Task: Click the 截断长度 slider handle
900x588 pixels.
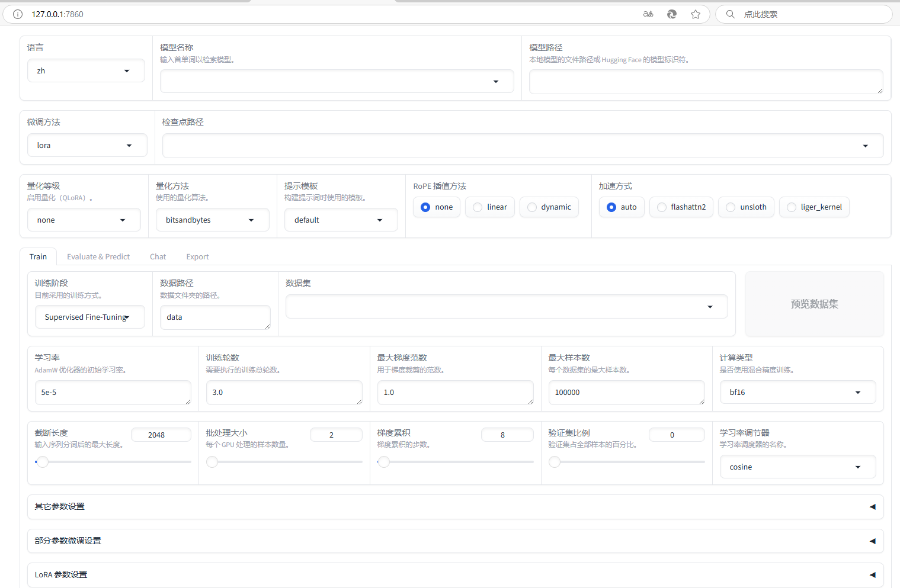Action: point(42,462)
